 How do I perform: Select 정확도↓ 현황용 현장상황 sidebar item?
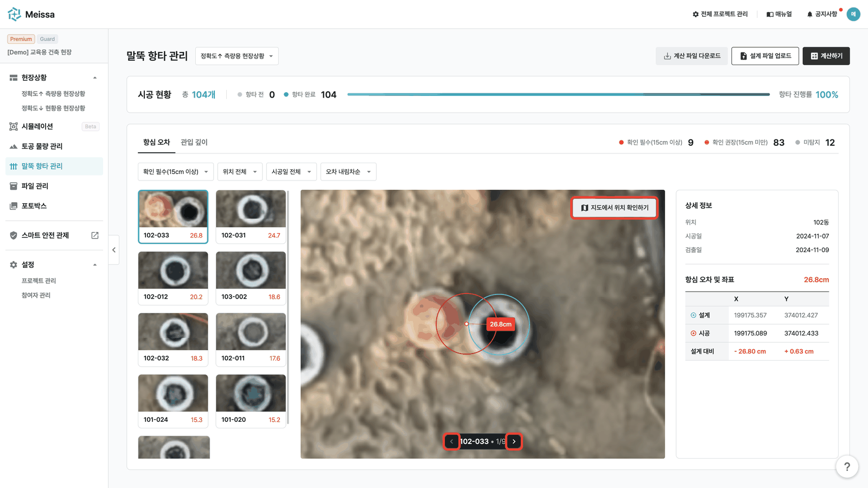click(x=53, y=108)
